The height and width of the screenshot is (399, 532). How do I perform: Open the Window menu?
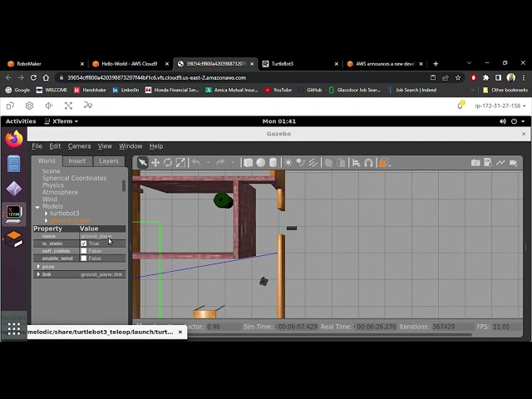pos(131,146)
